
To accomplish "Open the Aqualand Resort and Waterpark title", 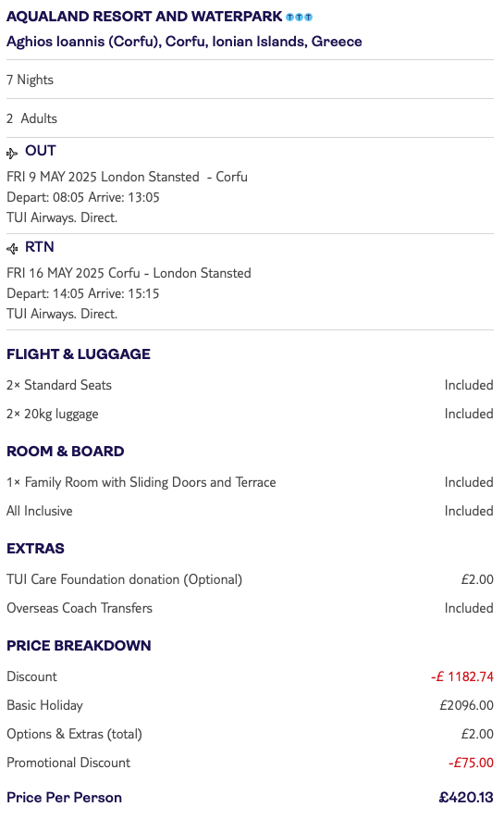I will click(x=144, y=17).
